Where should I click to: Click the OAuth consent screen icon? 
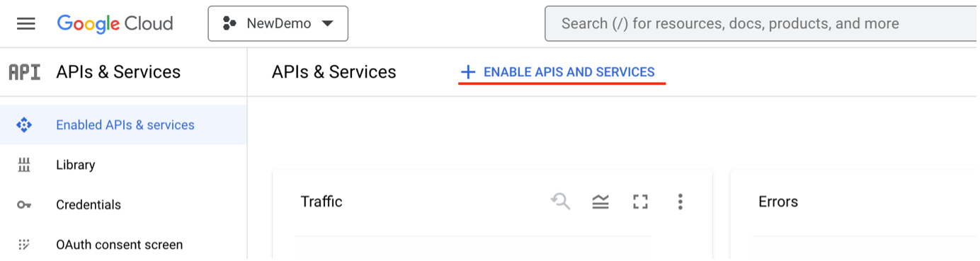click(x=24, y=245)
